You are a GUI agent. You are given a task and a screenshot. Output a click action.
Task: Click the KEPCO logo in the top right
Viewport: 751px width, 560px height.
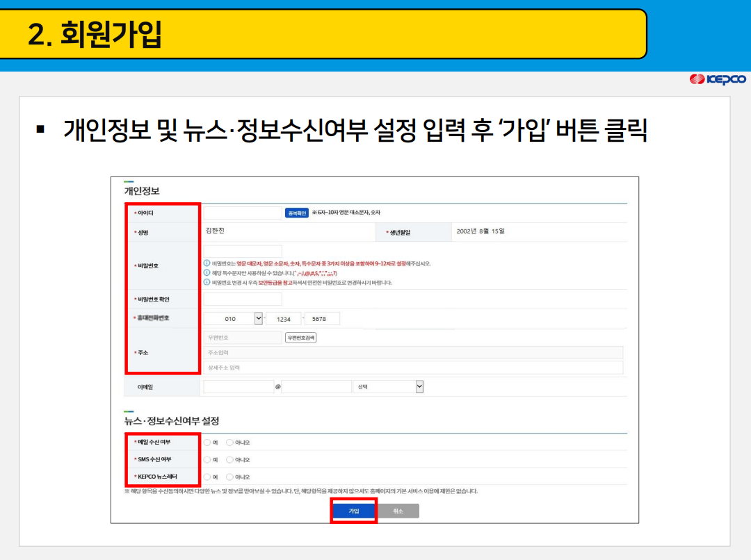pos(718,80)
